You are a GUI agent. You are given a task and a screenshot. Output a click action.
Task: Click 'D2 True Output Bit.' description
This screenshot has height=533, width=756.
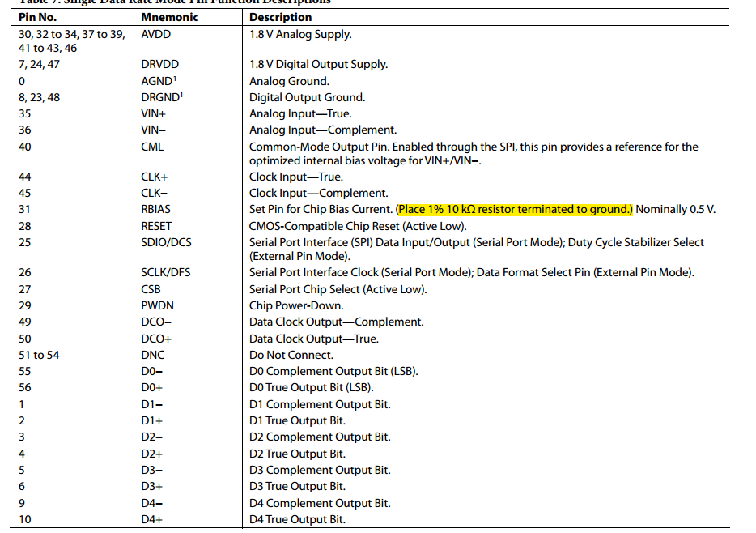298,454
